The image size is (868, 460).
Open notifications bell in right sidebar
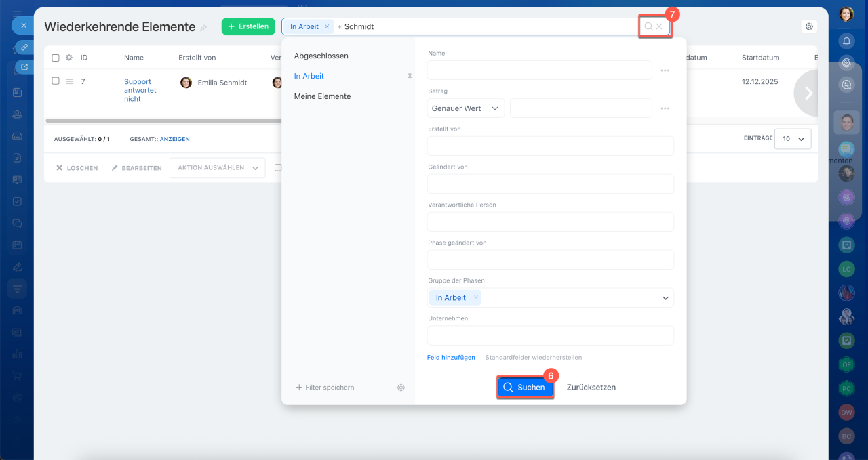[846, 41]
